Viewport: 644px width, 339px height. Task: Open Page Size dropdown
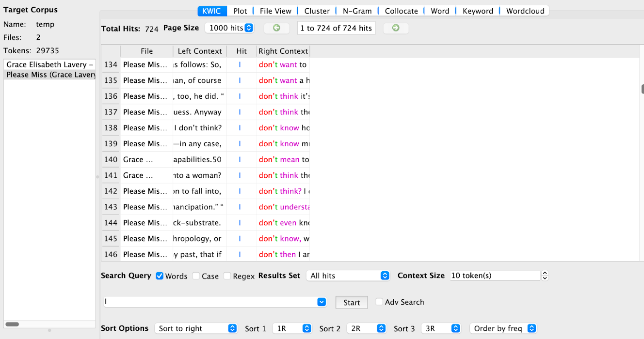click(x=229, y=28)
